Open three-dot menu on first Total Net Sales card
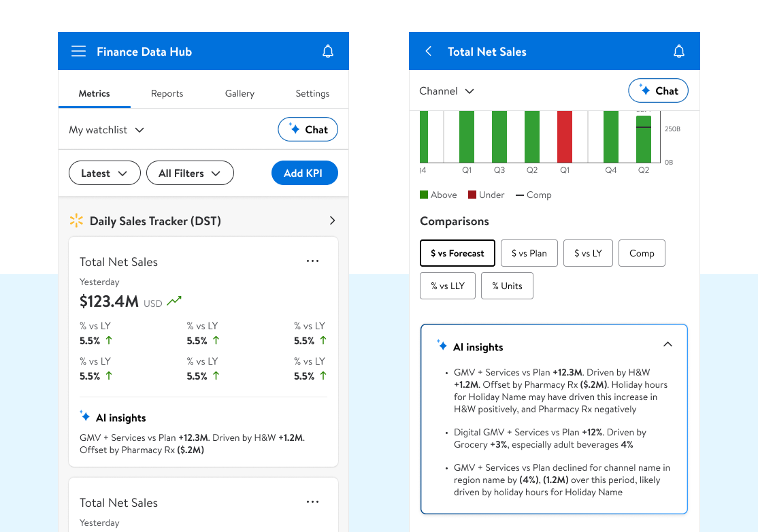 click(x=312, y=261)
